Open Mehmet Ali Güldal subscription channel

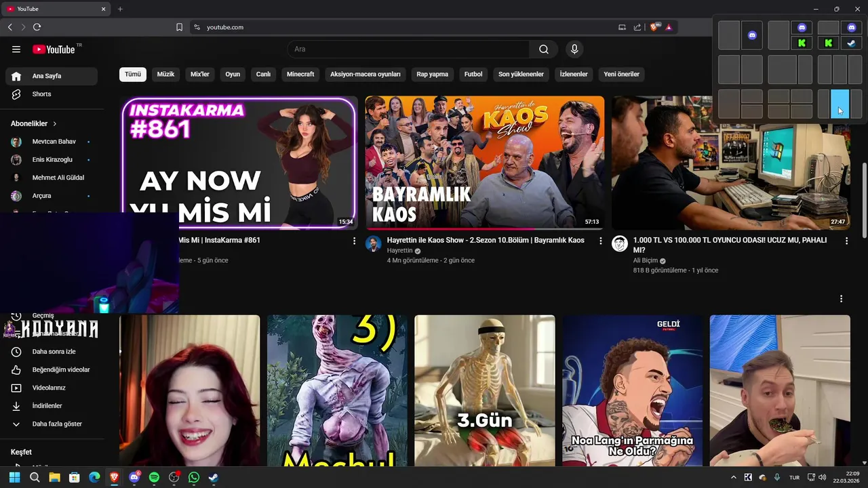pos(52,178)
